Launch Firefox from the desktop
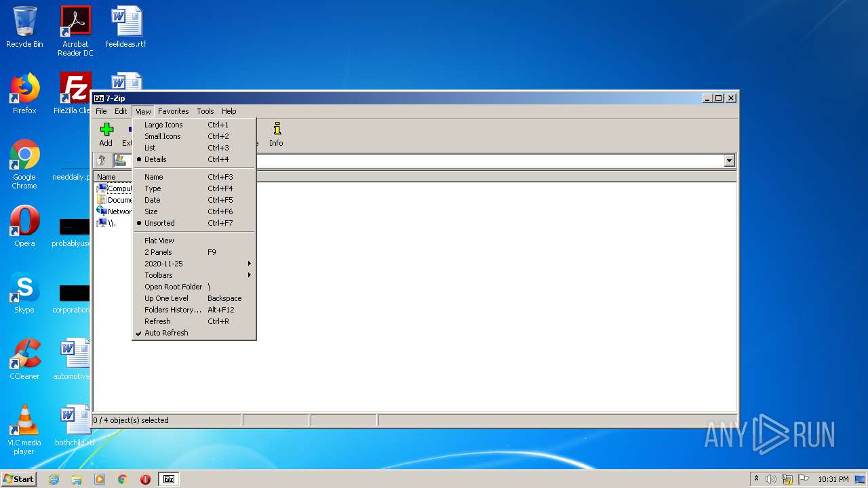Image resolution: width=868 pixels, height=488 pixels. (x=24, y=94)
